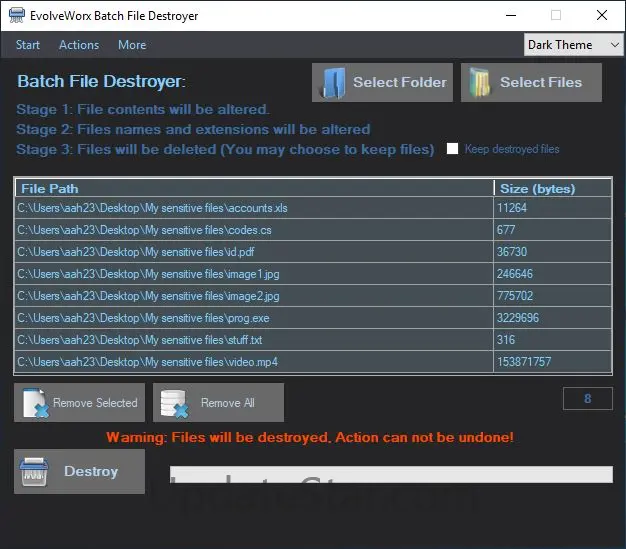Select the id.pdf file row
The height and width of the screenshot is (549, 626).
point(254,252)
